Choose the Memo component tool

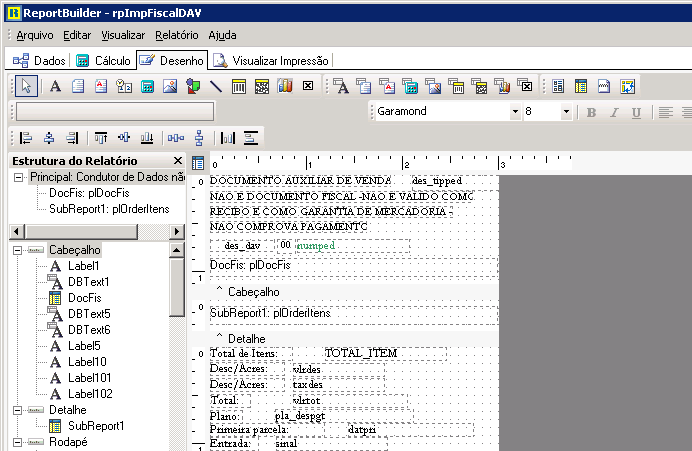tap(78, 86)
